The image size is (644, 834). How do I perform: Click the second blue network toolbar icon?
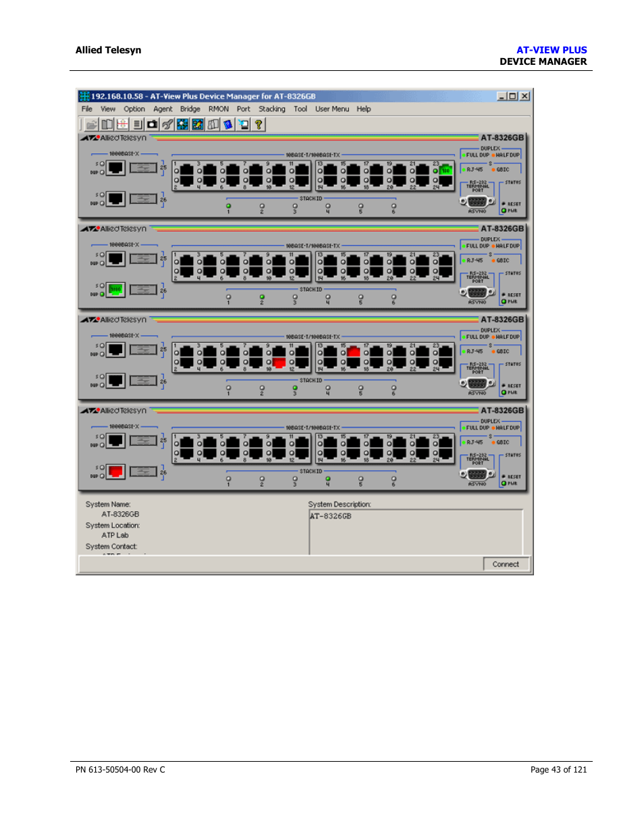point(198,124)
